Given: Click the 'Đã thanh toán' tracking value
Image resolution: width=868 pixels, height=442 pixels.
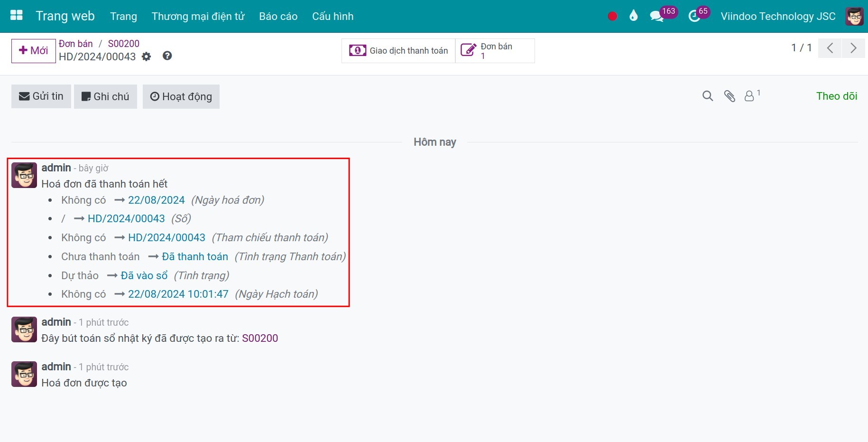Looking at the screenshot, I should click(x=195, y=256).
